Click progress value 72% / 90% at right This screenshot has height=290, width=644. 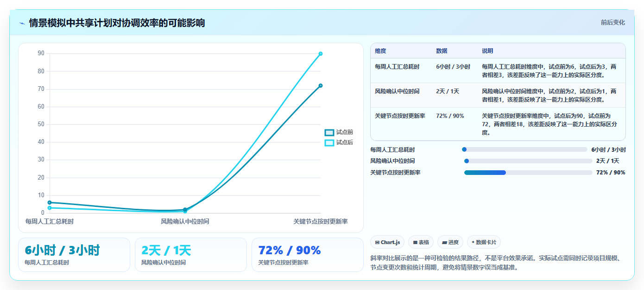611,173
